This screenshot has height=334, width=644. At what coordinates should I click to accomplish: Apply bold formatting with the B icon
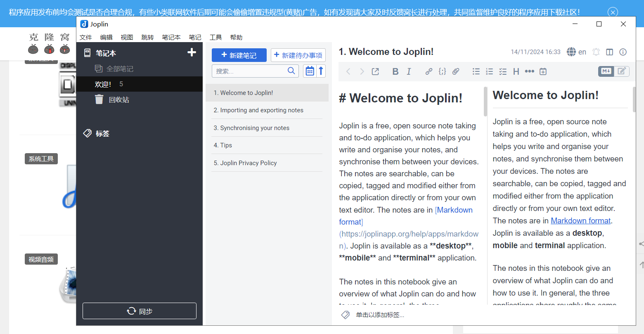[x=395, y=71]
